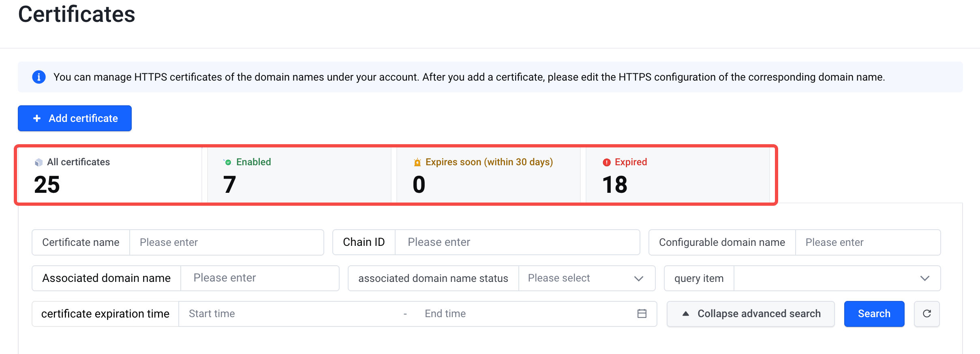Click the Expires soon alarm icon
The width and height of the screenshot is (980, 354).
pyautogui.click(x=417, y=162)
